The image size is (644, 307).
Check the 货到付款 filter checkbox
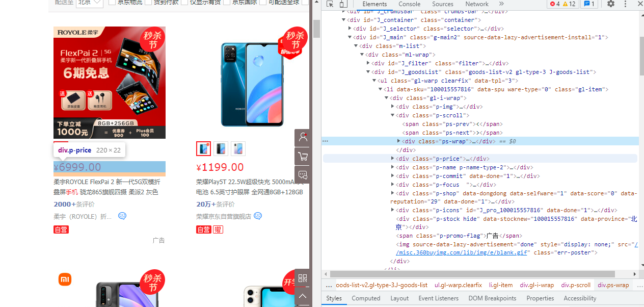coord(148,2)
